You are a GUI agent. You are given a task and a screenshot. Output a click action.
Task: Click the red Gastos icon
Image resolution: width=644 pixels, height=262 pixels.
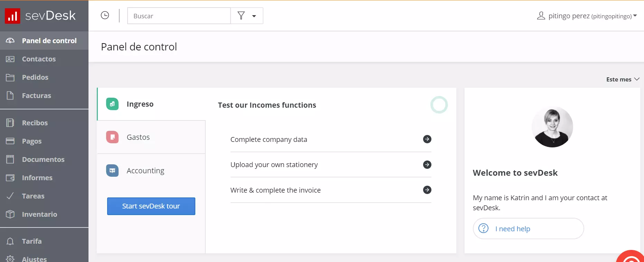[x=112, y=137]
